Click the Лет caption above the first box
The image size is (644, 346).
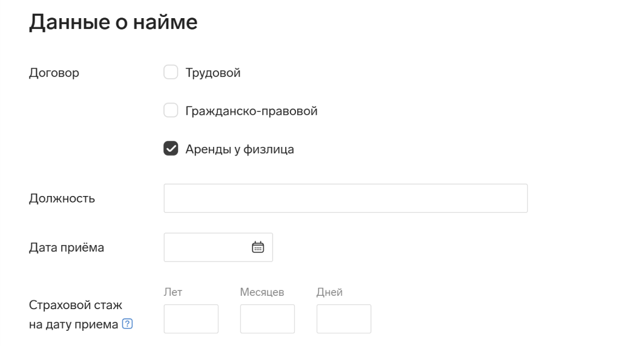click(173, 292)
